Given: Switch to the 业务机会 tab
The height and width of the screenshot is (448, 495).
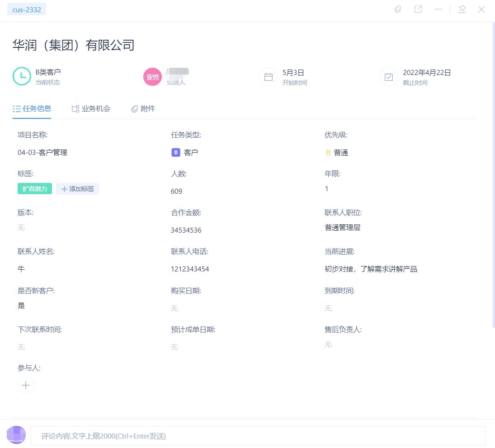Looking at the screenshot, I should [91, 109].
